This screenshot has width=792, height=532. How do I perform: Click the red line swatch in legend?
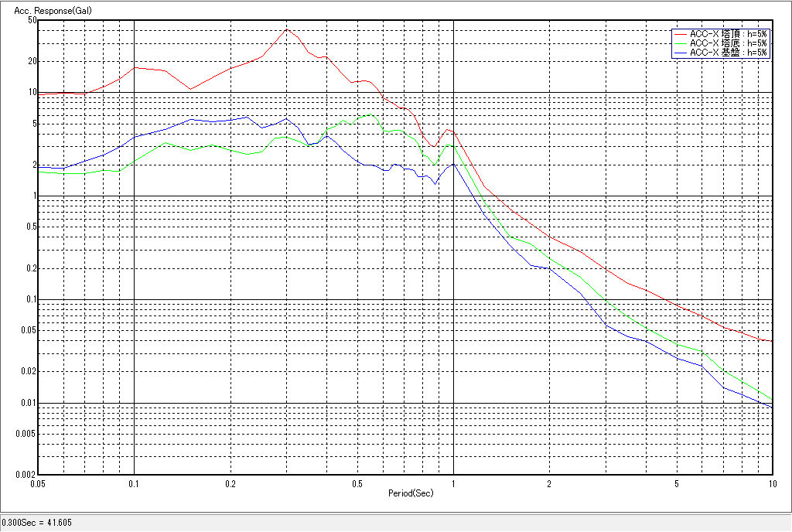click(x=681, y=34)
